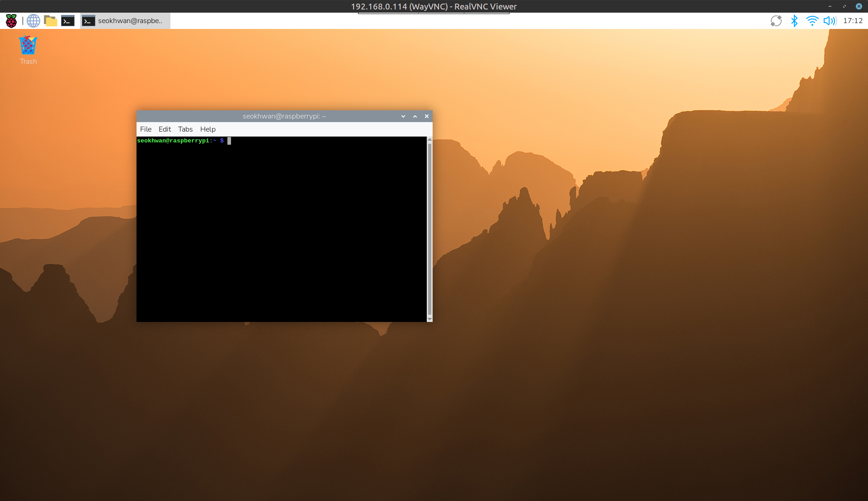Select the seokhwan@raspbe.. taskbar window button
This screenshot has width=868, height=501.
click(x=125, y=21)
